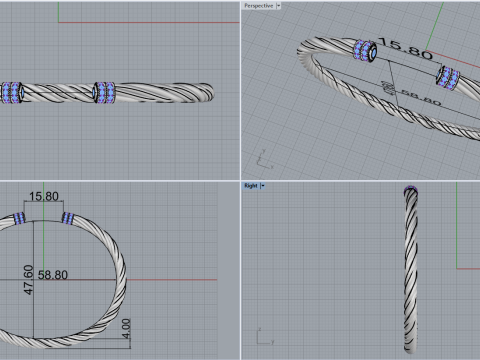
Task: Select the large 15.80 dimension in Perspective viewport
Action: [x=406, y=49]
